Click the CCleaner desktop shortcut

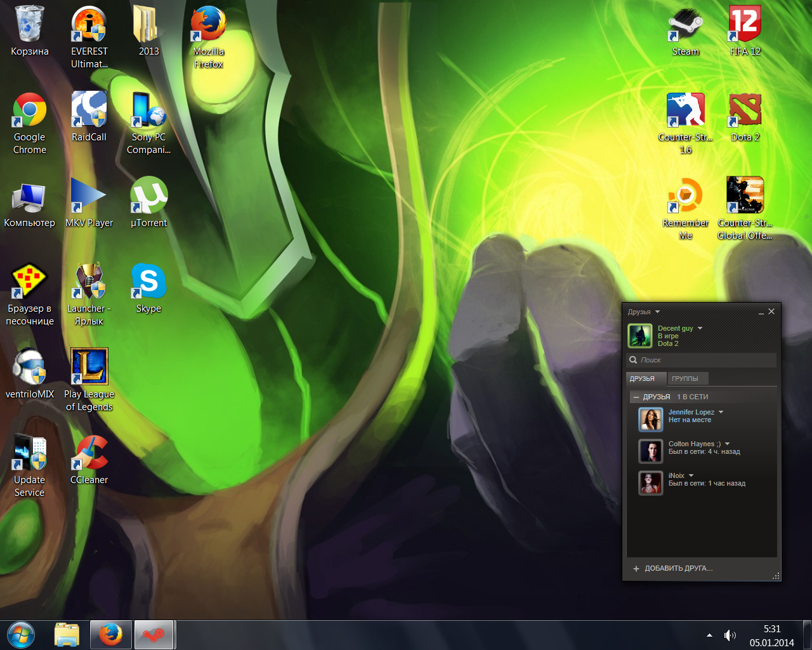click(x=89, y=453)
